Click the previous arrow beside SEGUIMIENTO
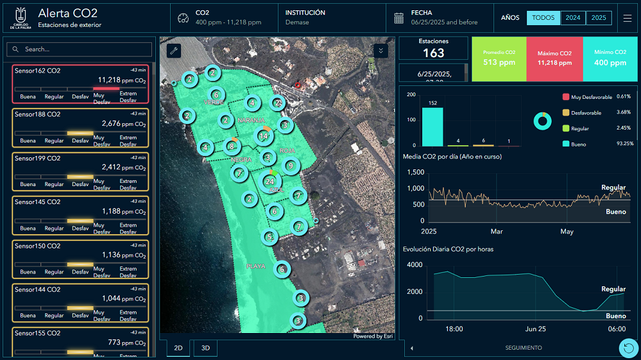Screen dimensions: 641x360 (x=412, y=348)
